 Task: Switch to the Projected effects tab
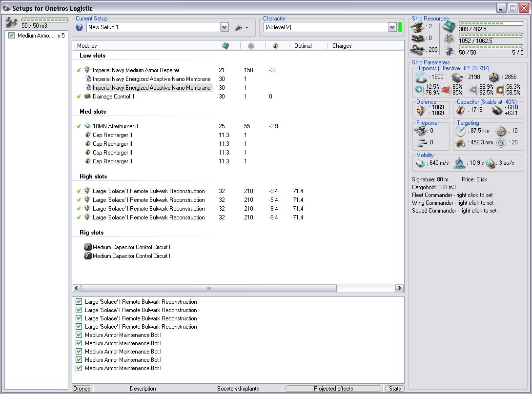(x=333, y=389)
